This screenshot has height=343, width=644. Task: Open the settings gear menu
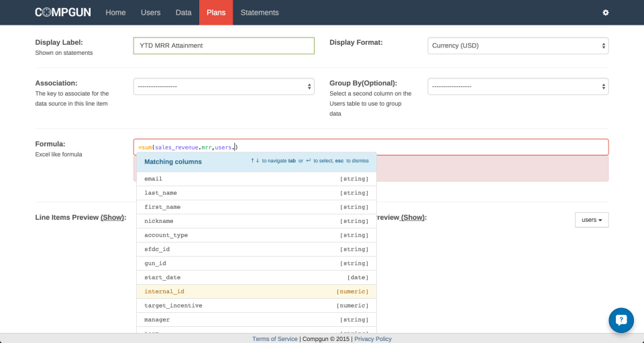tap(605, 13)
